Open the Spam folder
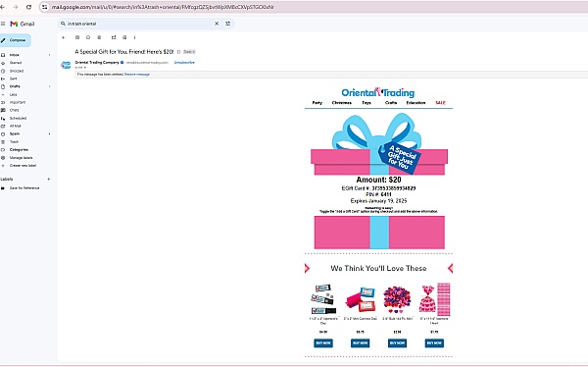The image size is (588, 367). click(15, 133)
